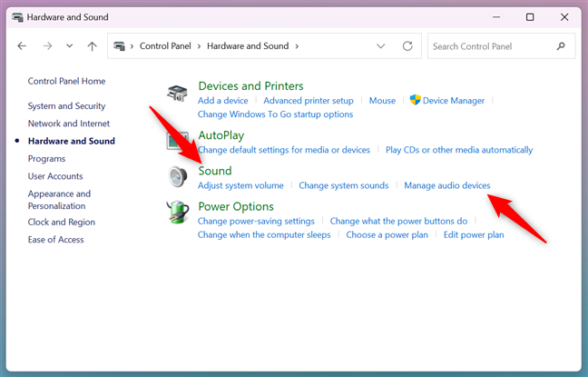Open Mouse settings link
Screen dimensions: 588x377
tap(382, 101)
